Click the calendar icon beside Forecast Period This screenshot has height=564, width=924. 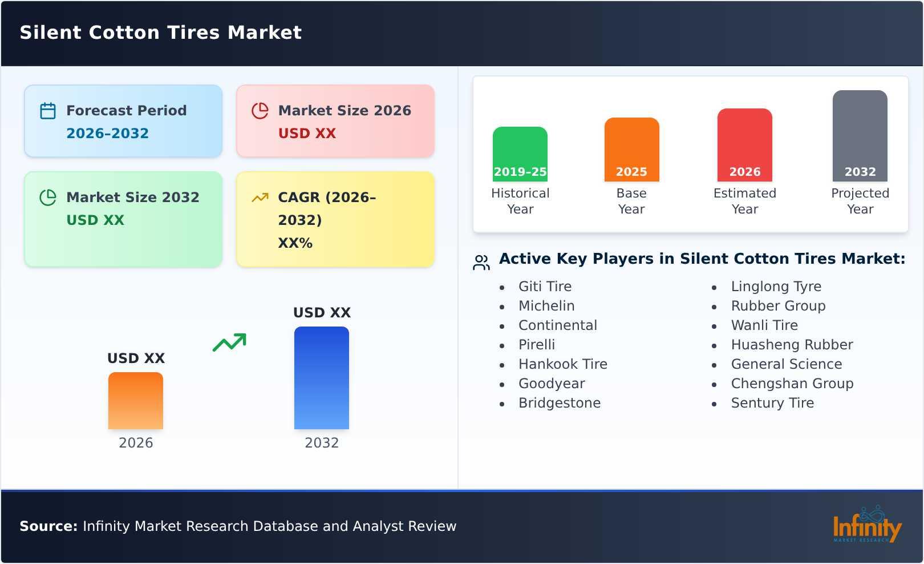coord(48,111)
